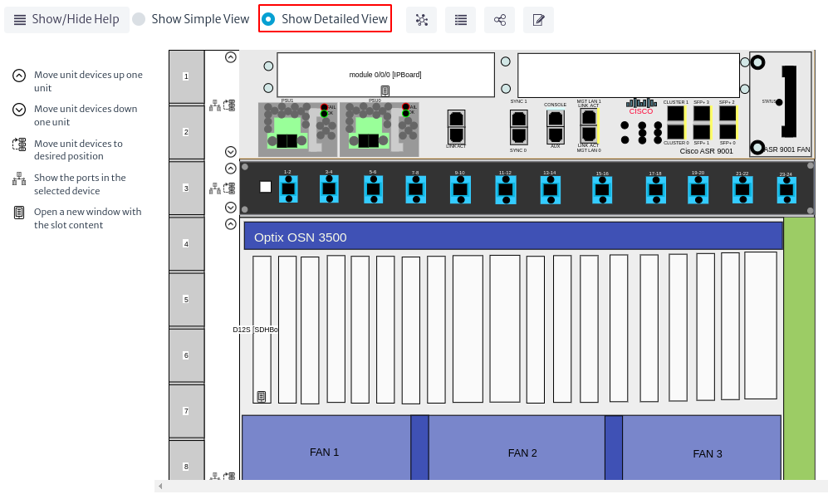Select patch panel port 19-20
The width and height of the screenshot is (828, 504).
[x=698, y=190]
